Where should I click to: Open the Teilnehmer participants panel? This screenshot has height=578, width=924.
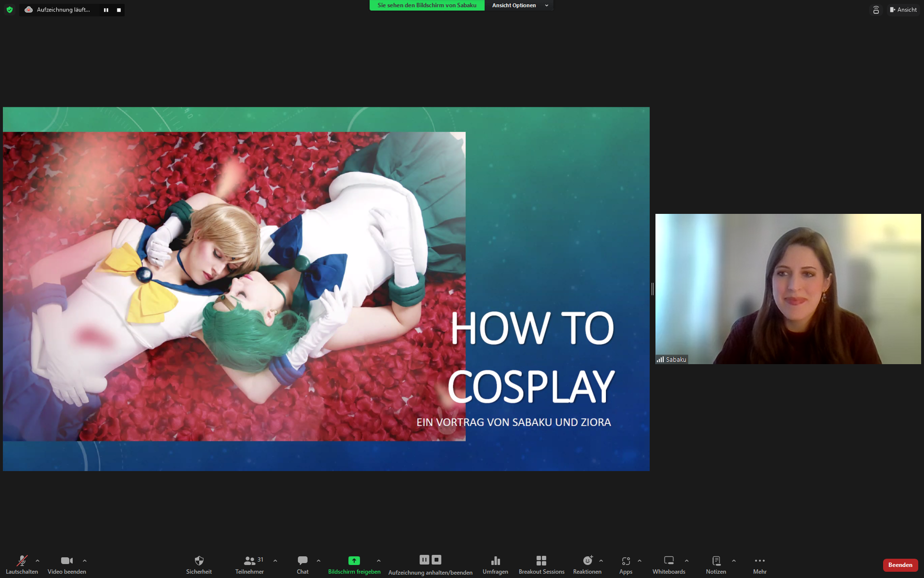coord(249,565)
